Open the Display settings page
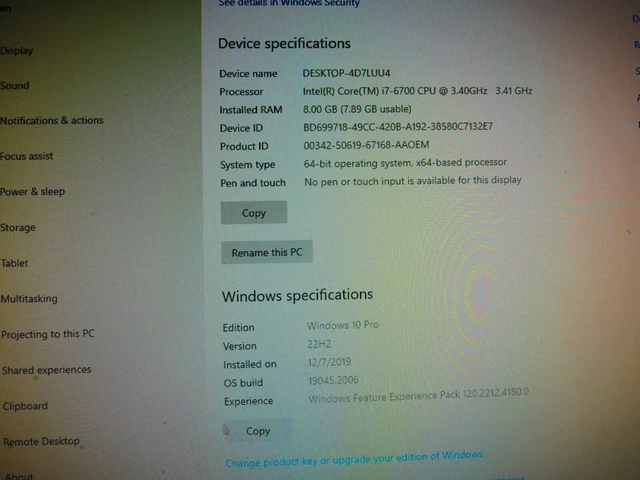This screenshot has width=640, height=480. click(17, 51)
